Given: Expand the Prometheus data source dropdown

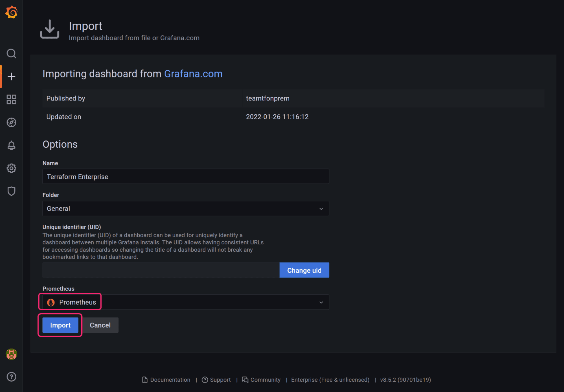Looking at the screenshot, I should click(x=321, y=302).
